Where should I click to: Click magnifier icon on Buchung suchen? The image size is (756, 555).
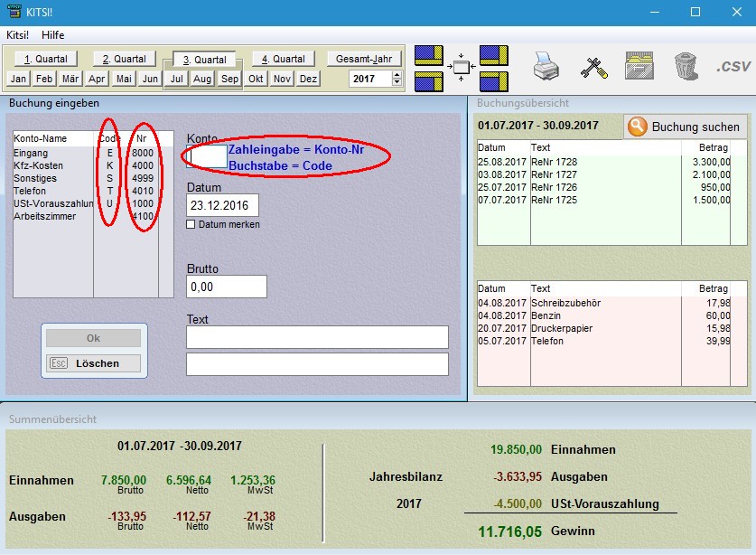[638, 127]
